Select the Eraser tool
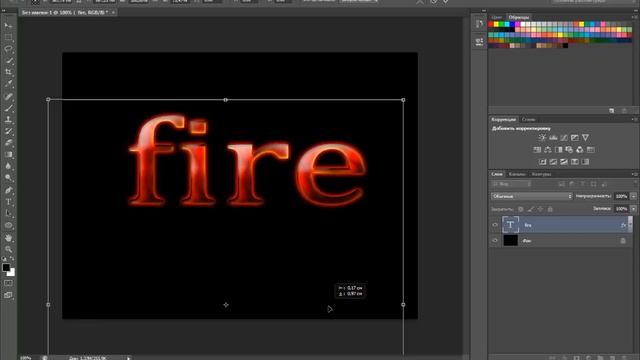 pos(8,143)
